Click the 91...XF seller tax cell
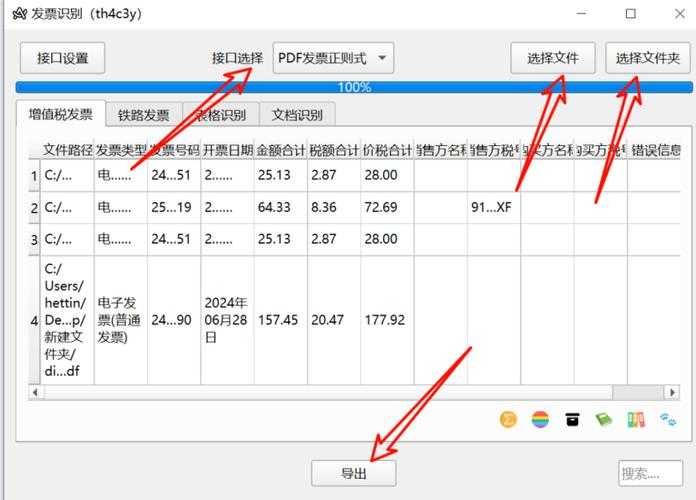This screenshot has height=500, width=696. (494, 207)
